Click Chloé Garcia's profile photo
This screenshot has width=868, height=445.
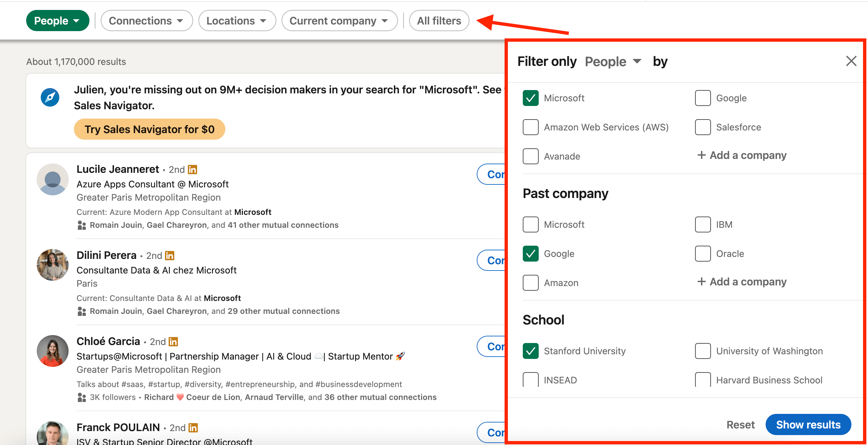[53, 351]
